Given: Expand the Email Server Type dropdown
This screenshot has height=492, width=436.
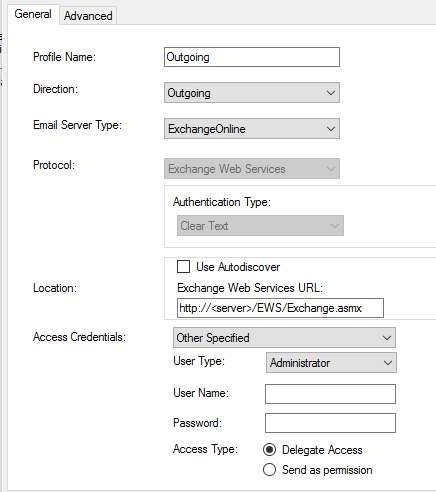Looking at the screenshot, I should (x=252, y=129).
